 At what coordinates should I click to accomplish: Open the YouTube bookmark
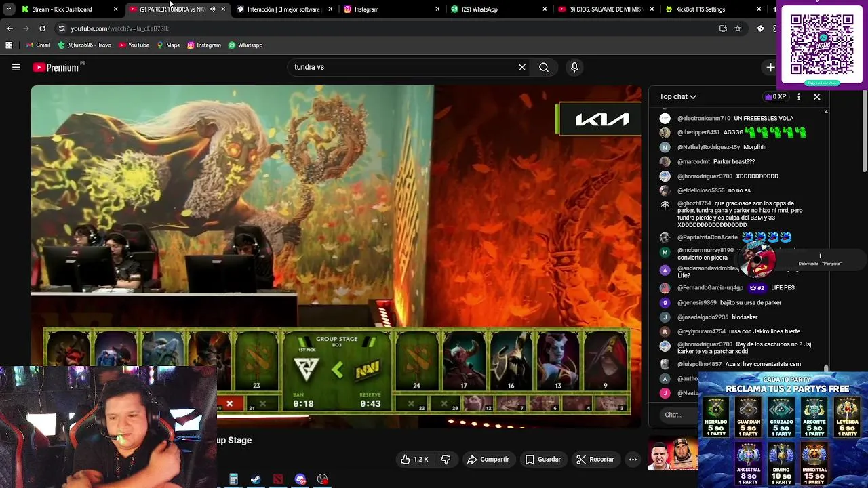pyautogui.click(x=134, y=45)
